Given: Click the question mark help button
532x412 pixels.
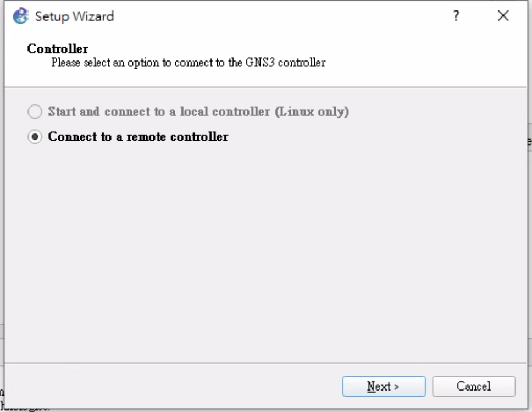Looking at the screenshot, I should point(456,16).
